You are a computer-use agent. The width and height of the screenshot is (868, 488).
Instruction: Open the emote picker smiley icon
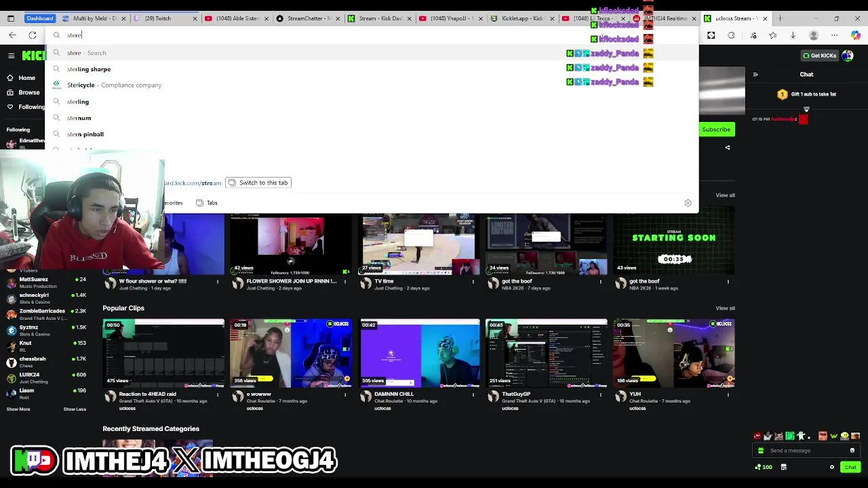pyautogui.click(x=852, y=451)
